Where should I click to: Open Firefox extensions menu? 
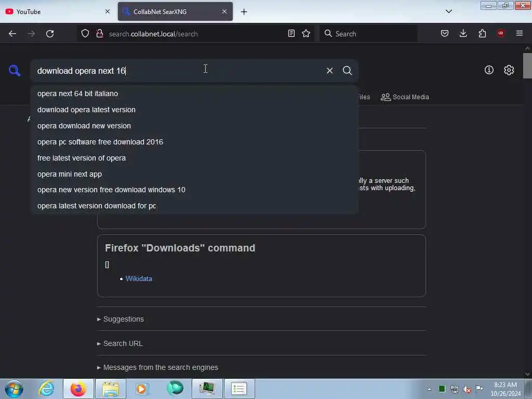[482, 33]
